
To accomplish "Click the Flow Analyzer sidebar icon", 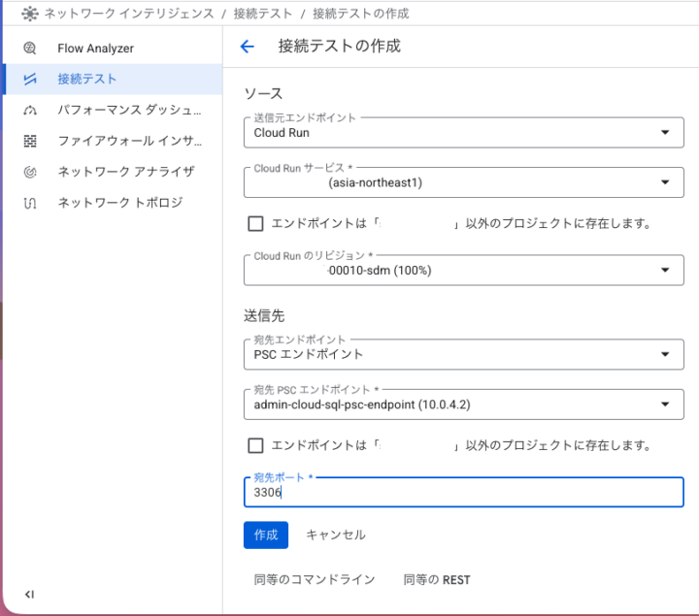I will 30,49.
